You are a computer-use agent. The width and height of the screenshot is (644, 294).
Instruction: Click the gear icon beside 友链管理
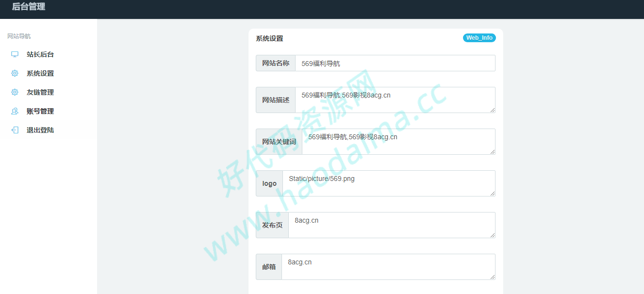coord(15,92)
